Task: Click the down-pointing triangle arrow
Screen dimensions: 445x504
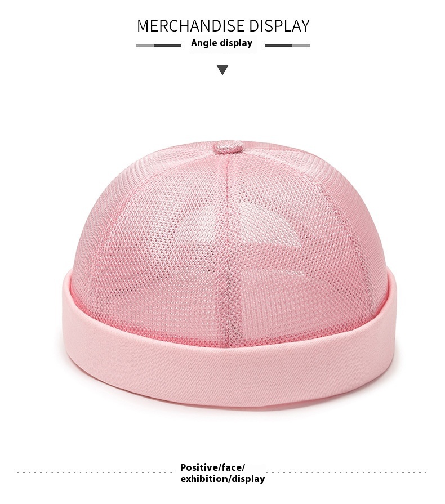Action: 222,69
